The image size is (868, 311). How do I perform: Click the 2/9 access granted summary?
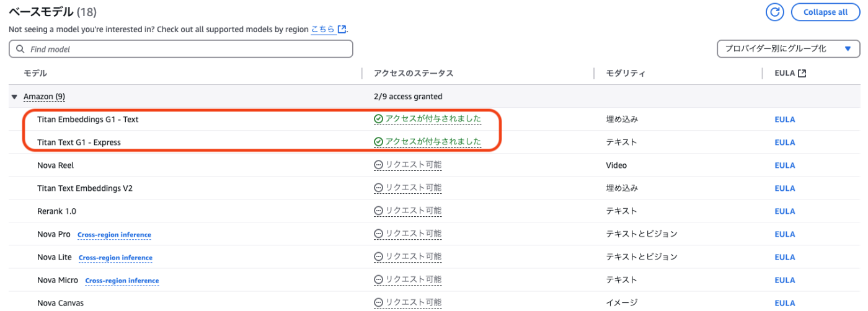pyautogui.click(x=408, y=97)
